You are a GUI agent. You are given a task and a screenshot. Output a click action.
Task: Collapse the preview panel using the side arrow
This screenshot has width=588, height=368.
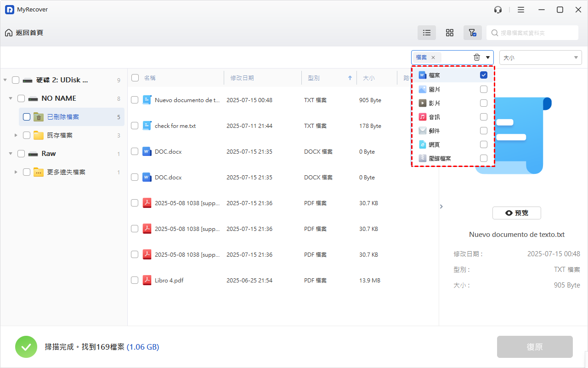click(441, 207)
